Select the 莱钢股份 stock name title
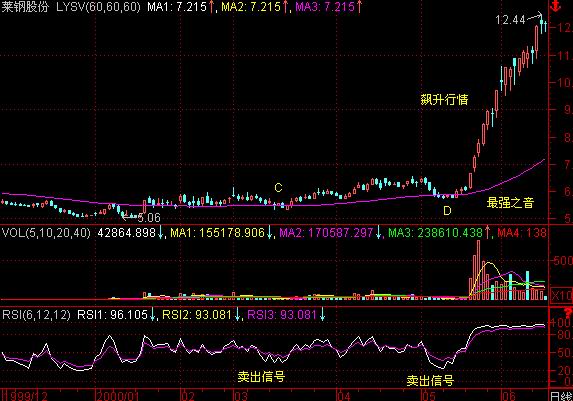This screenshot has height=401, width=573. click(25, 6)
